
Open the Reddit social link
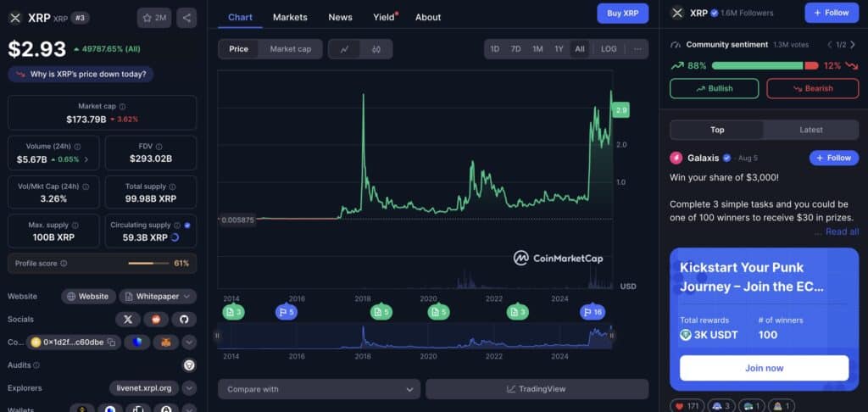(x=156, y=320)
